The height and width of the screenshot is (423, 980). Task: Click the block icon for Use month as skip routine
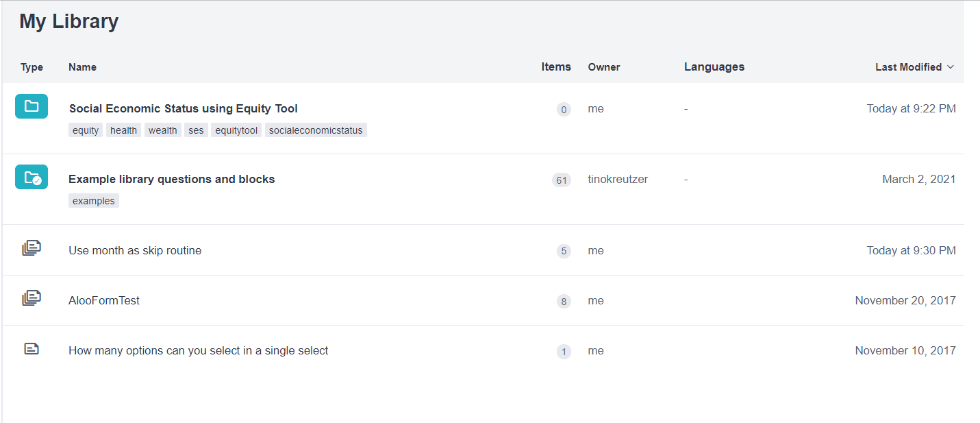pyautogui.click(x=32, y=248)
